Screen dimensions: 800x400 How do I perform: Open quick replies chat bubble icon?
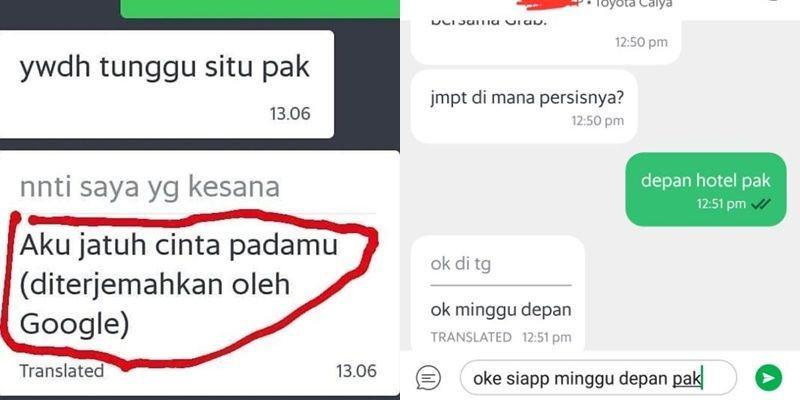click(x=429, y=378)
